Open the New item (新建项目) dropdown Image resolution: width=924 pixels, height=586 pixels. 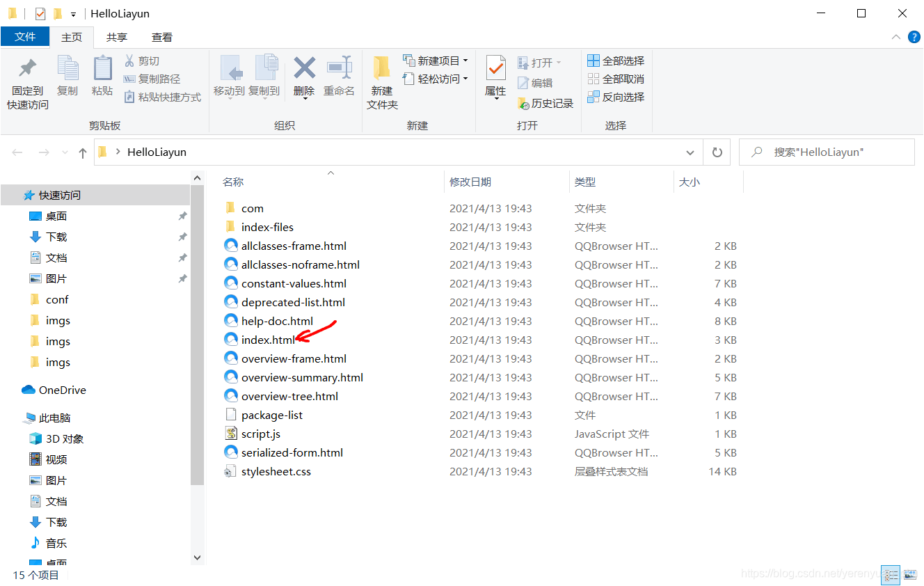coord(436,61)
